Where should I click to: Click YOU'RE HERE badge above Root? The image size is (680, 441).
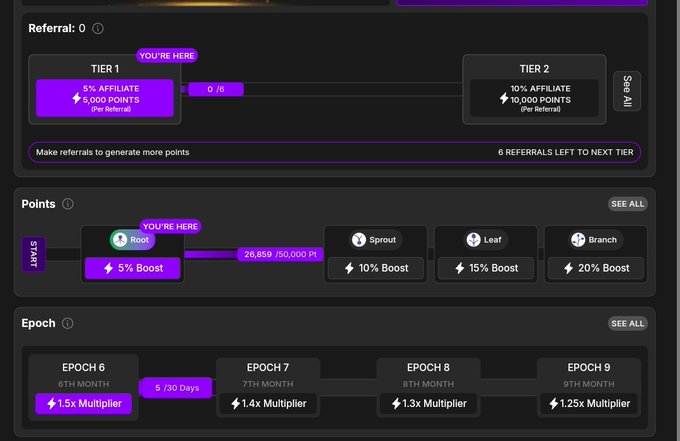[170, 226]
